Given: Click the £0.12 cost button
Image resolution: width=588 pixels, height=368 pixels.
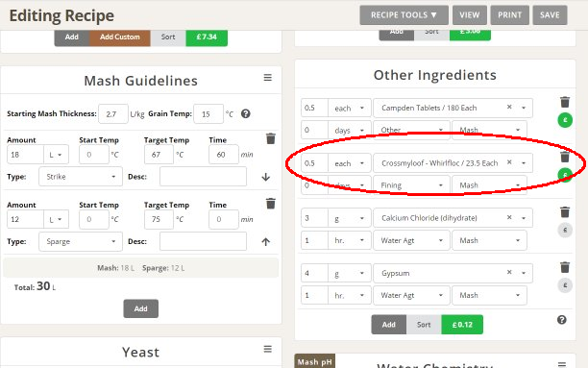Looking at the screenshot, I should point(462,325).
